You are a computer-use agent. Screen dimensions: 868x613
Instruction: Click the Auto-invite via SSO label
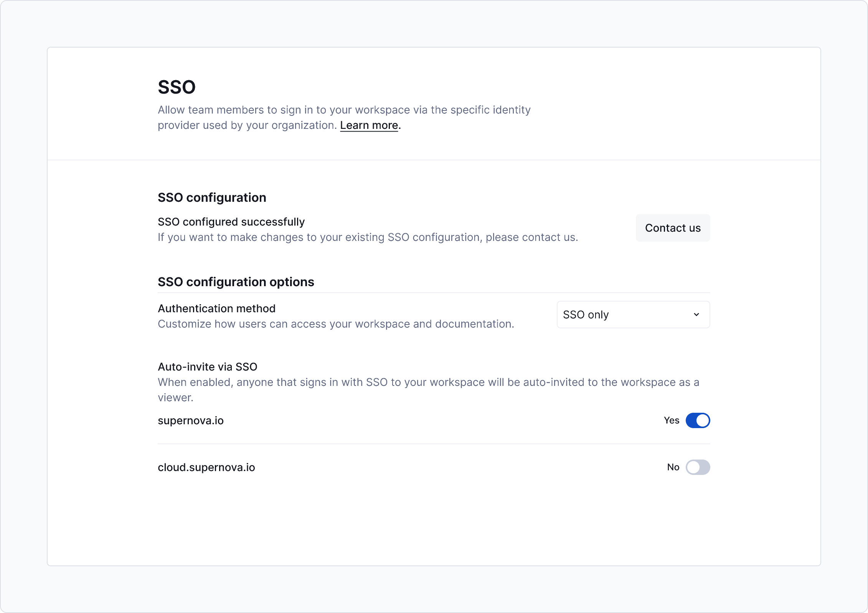point(208,366)
